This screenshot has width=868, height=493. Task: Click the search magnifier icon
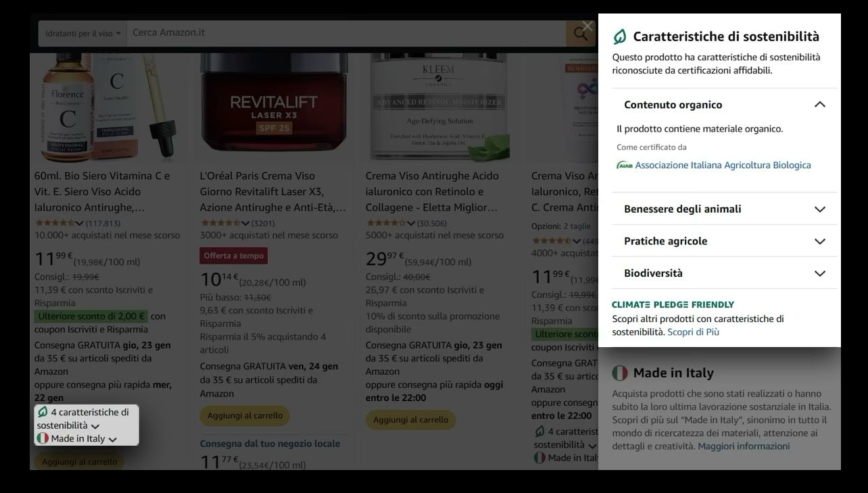point(580,33)
